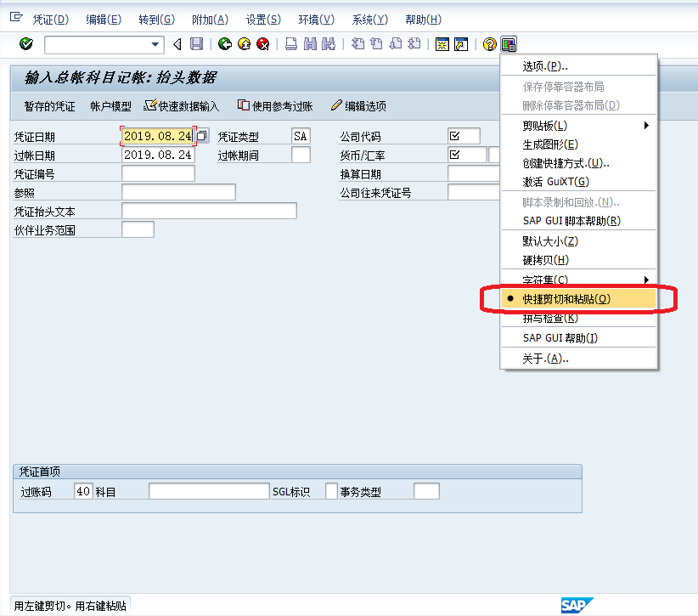Click the 参照 input field
This screenshot has height=616, width=698.
click(178, 192)
